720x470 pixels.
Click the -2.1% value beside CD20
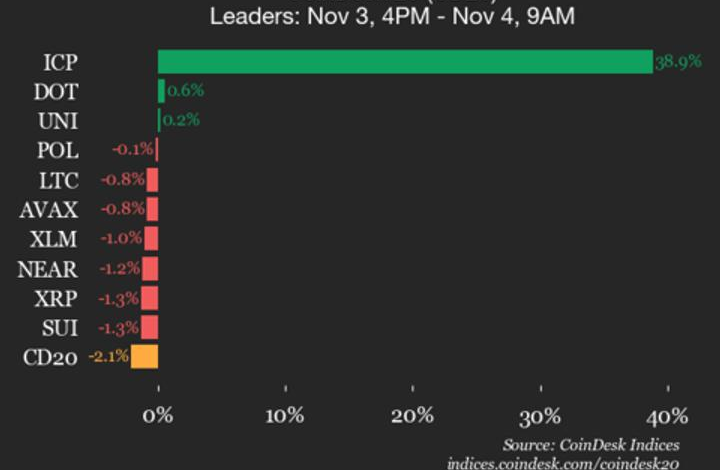click(x=107, y=357)
